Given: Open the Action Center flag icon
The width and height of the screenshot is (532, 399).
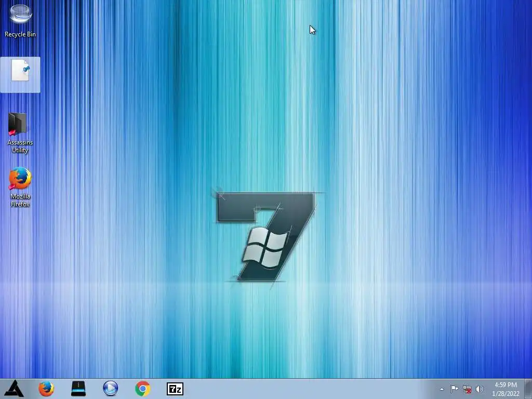Looking at the screenshot, I should 454,389.
